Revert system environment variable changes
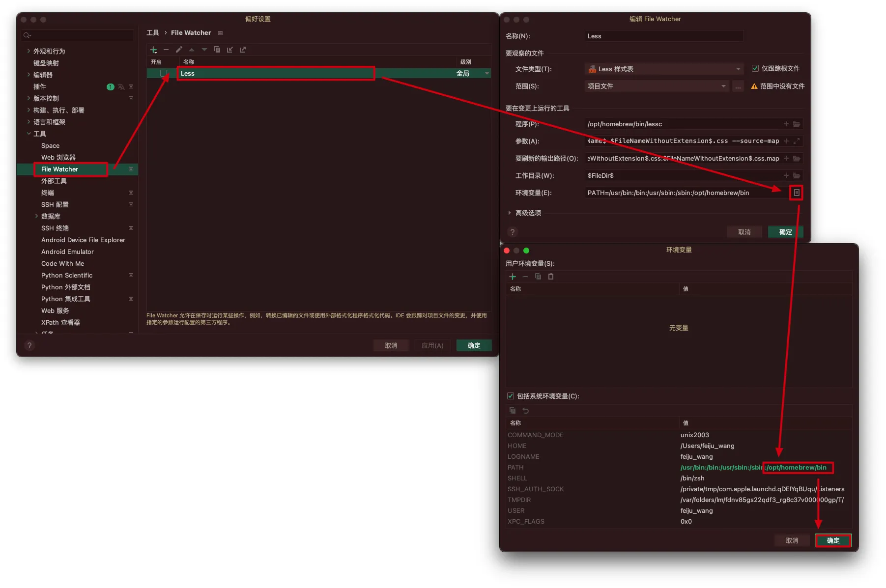 (x=525, y=411)
